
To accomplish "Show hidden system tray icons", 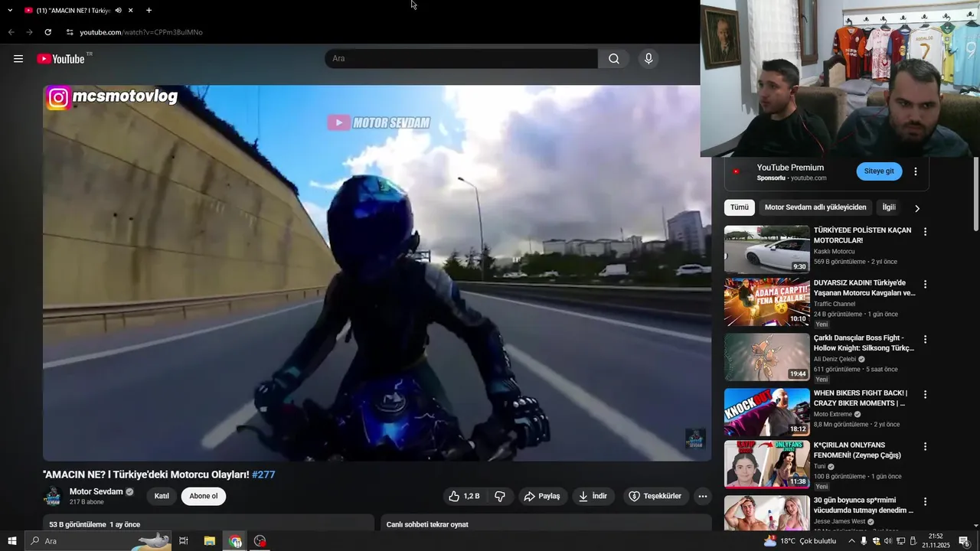I will 851,541.
